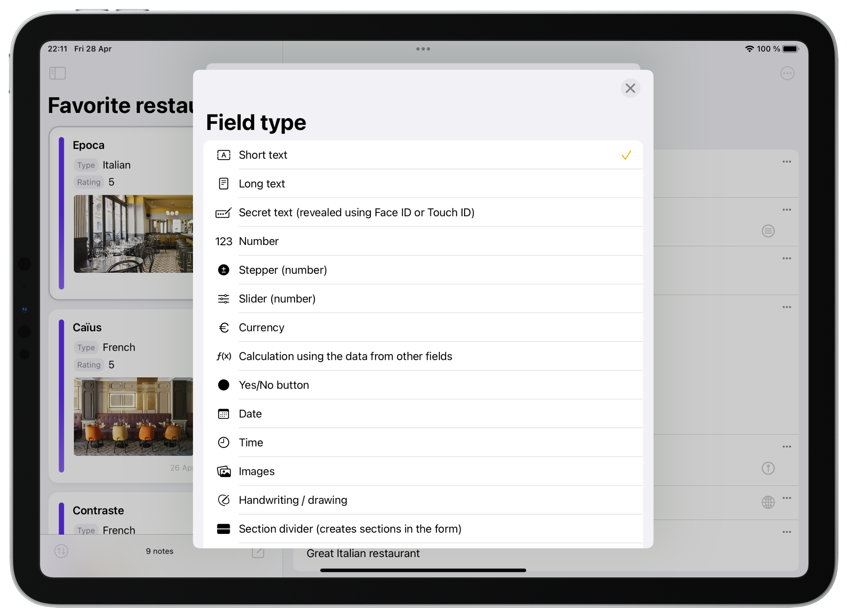Open the Caïus restaurant note
The width and height of the screenshot is (847, 616).
click(121, 396)
